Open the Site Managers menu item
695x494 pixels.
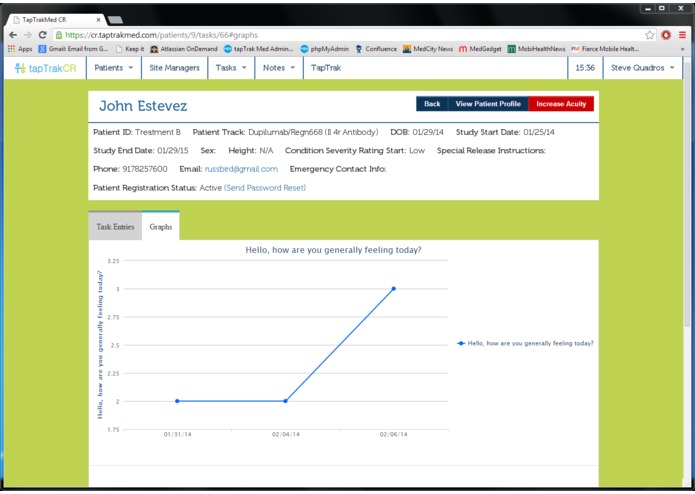[x=174, y=68]
